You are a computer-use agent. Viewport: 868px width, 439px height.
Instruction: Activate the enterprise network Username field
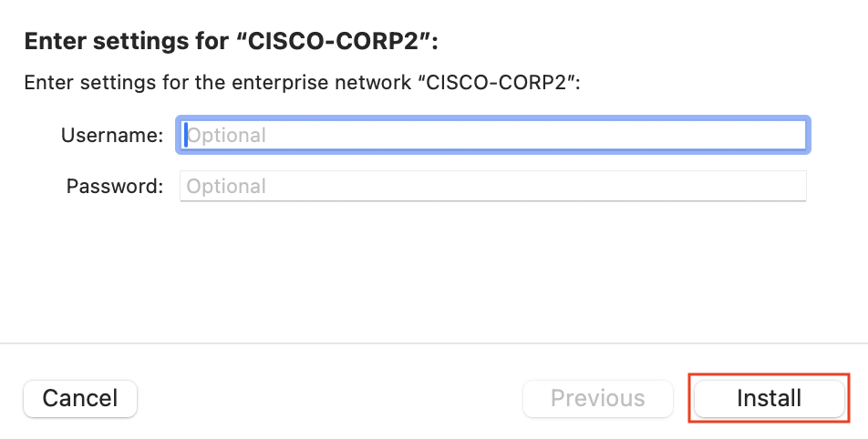coord(495,136)
